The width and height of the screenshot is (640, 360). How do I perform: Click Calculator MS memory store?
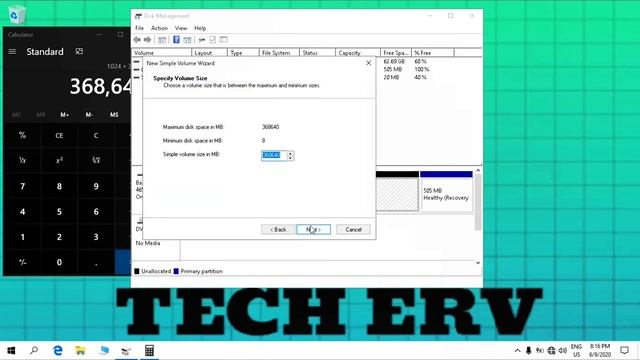pyautogui.click(x=114, y=115)
